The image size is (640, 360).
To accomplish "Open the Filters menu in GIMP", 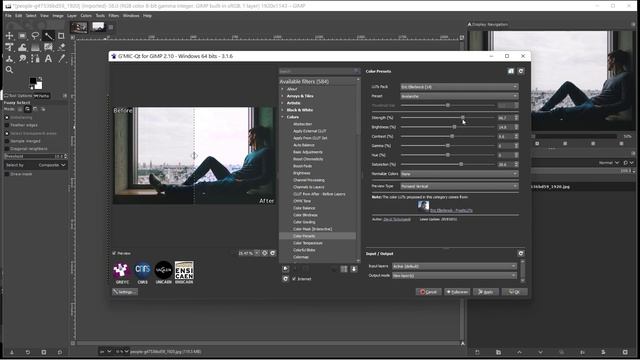I will pos(113,16).
